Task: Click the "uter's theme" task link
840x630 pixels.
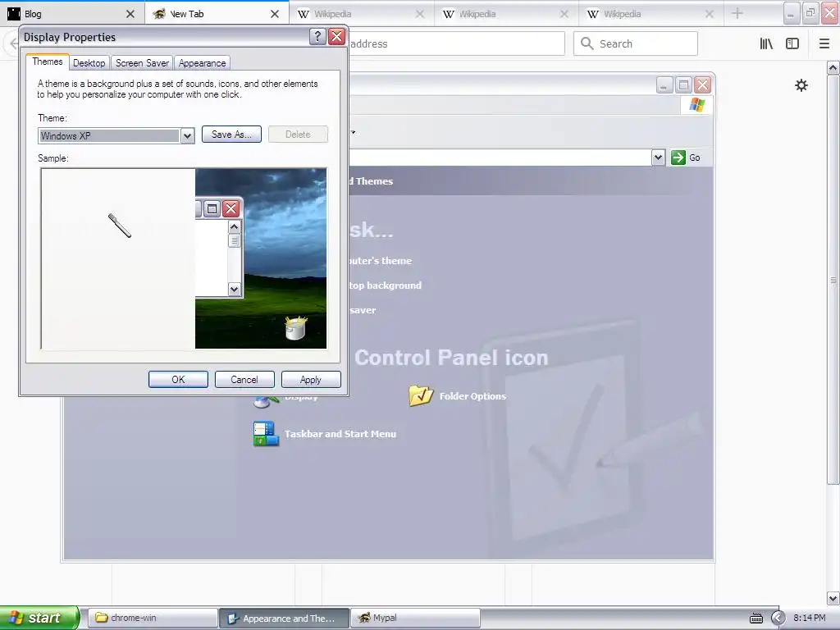Action: pyautogui.click(x=380, y=261)
